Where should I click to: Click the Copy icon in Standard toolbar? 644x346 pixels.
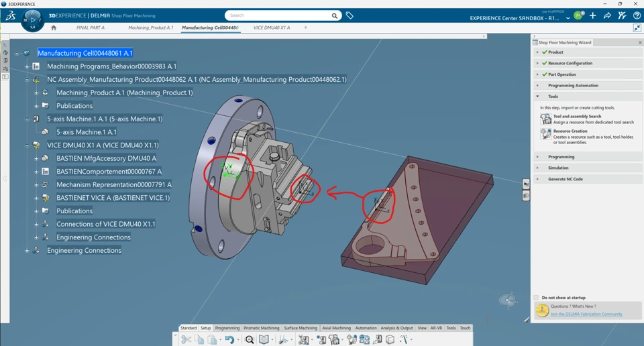click(x=199, y=339)
